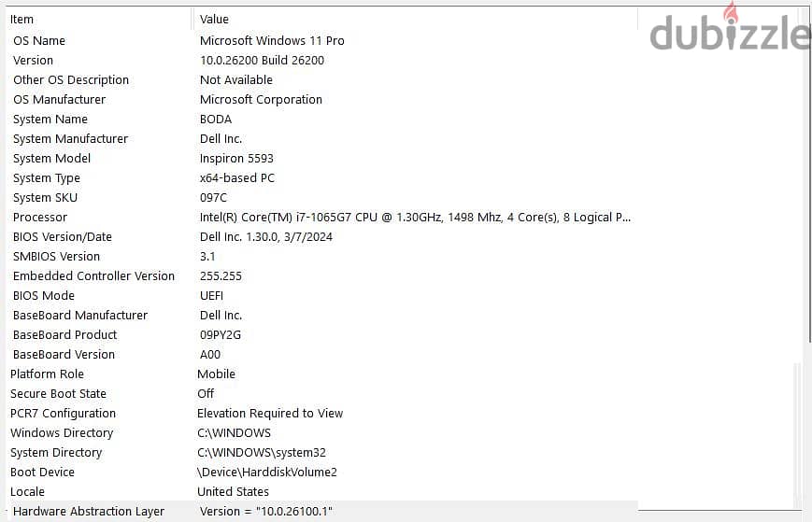Viewport: 812px width, 522px height.
Task: Select the Intel Core i7-1065G7 processor value
Action: (415, 218)
